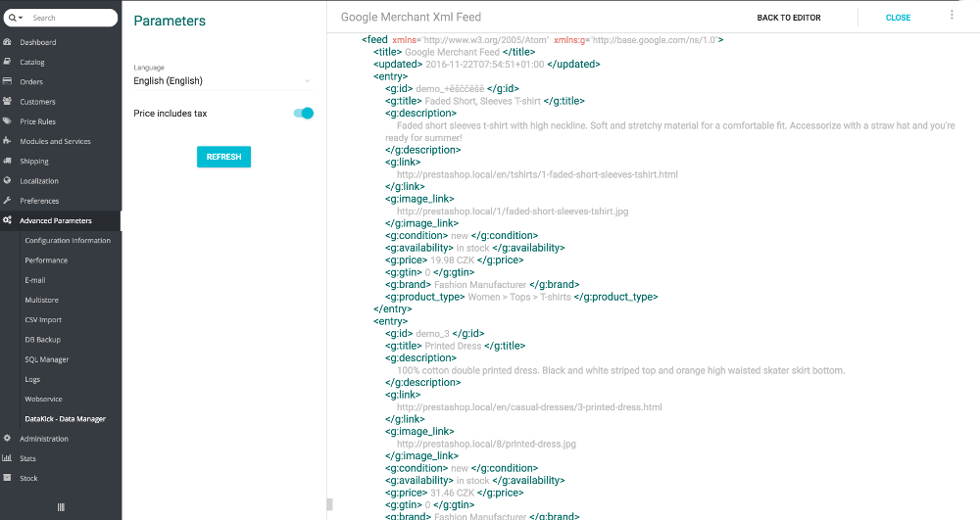
Task: Open search dropdown arrow beside magnifier
Action: click(21, 18)
